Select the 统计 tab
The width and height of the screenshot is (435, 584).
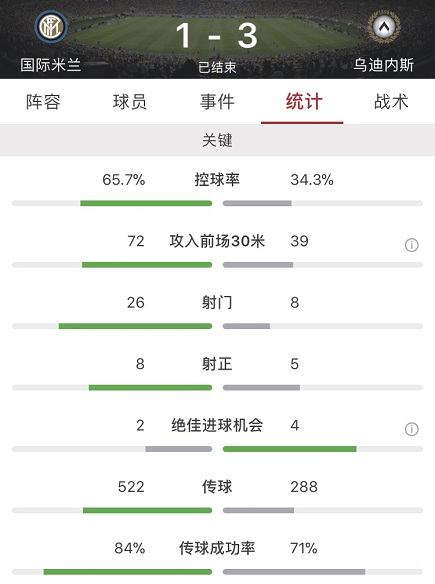tap(304, 102)
